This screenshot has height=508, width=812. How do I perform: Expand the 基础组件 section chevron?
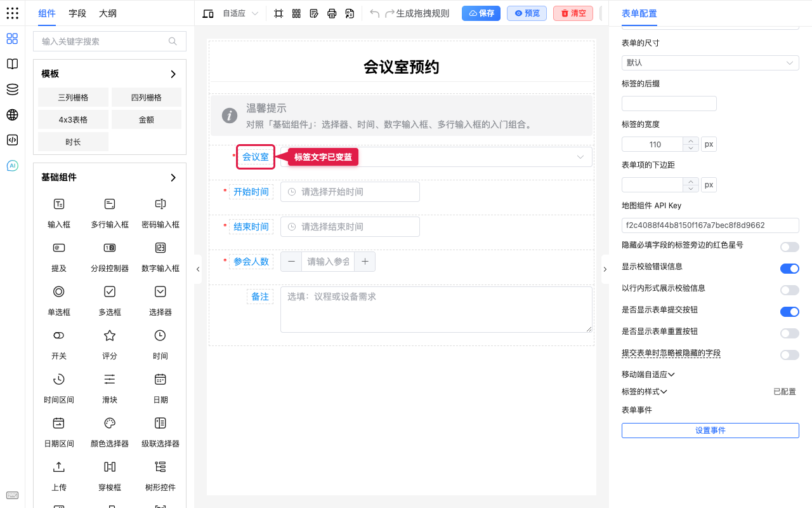point(173,178)
